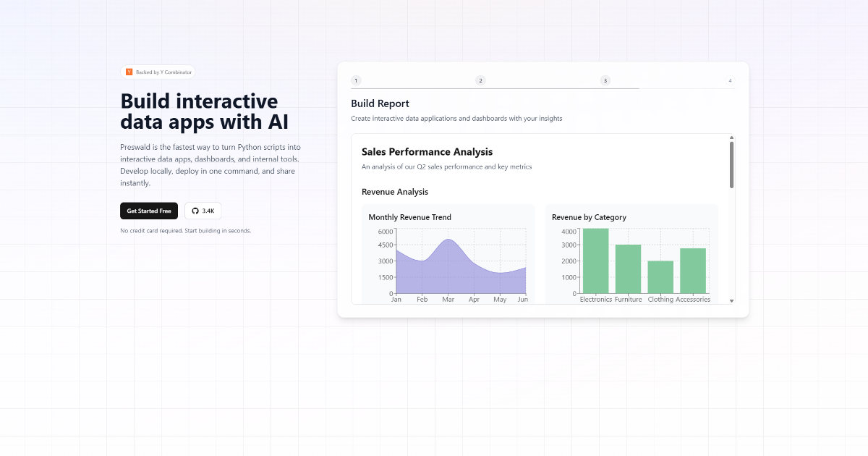Screen dimensions: 868x456
Task: Click the Build Report heading
Action: point(380,104)
